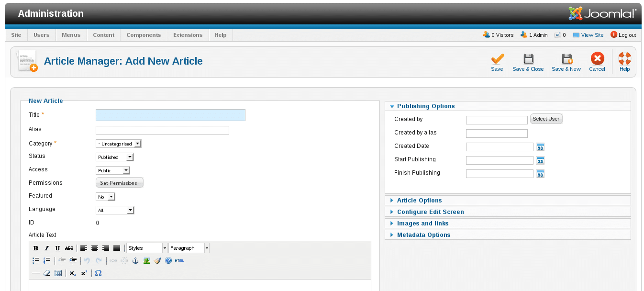Screen dimensions: 644x291
Task: Center-align the article text
Action: click(95, 248)
